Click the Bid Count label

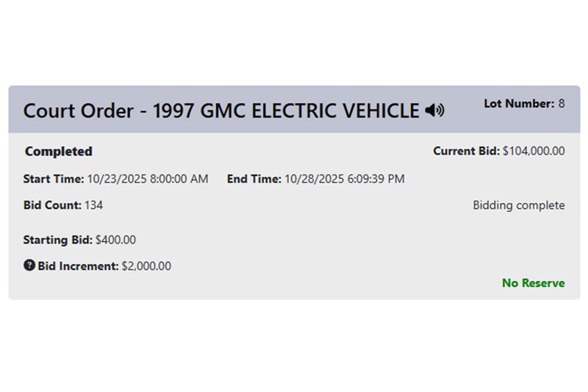pyautogui.click(x=52, y=205)
